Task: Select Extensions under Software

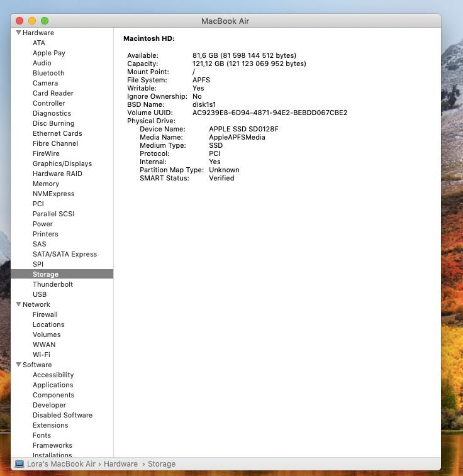Action: 50,425
